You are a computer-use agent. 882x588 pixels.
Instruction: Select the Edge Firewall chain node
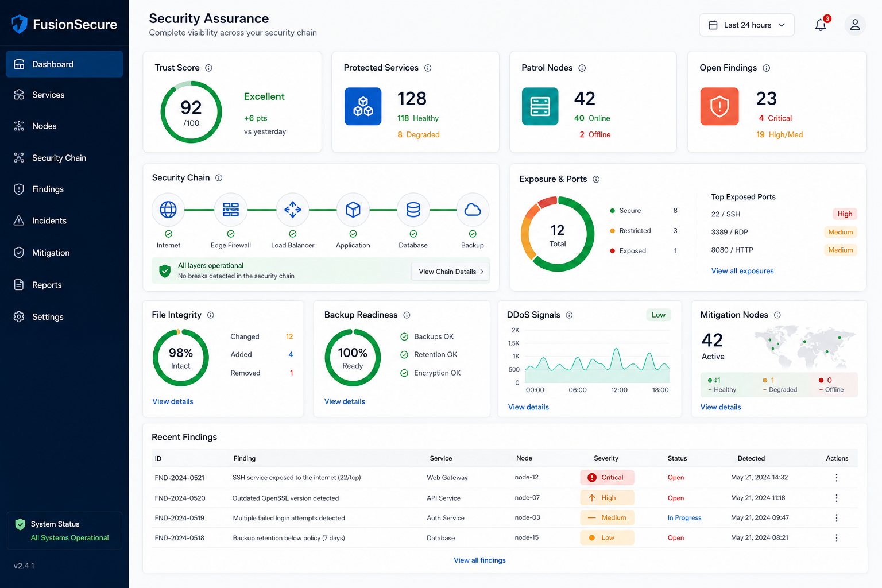click(231, 210)
